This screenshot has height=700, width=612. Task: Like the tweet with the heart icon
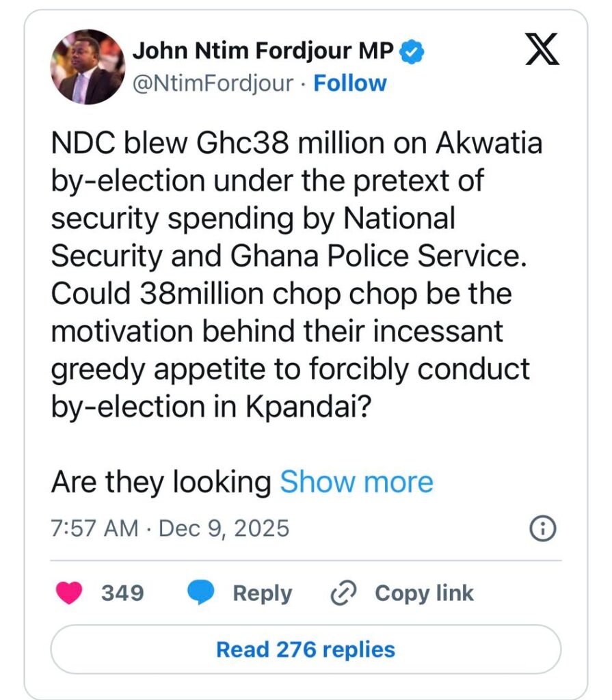(70, 593)
